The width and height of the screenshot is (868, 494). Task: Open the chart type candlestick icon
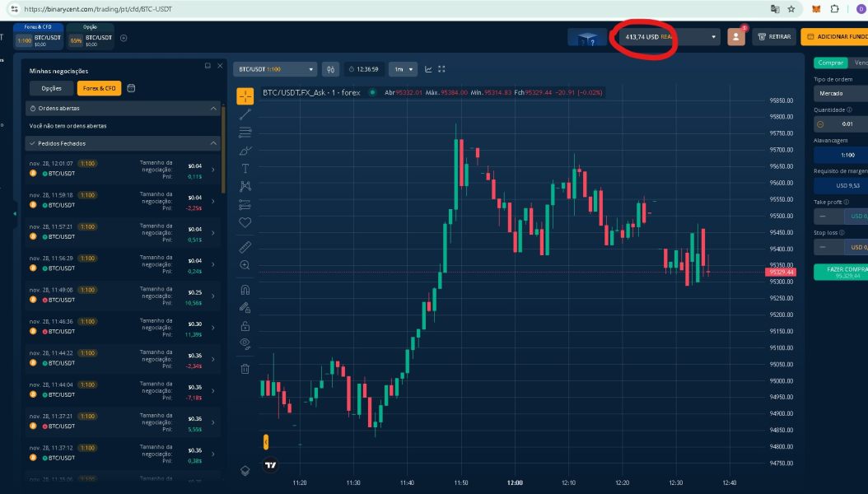click(330, 69)
